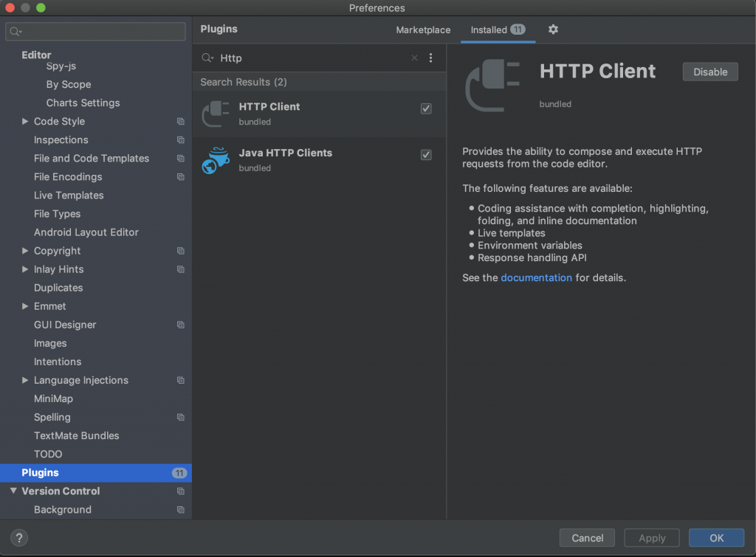Select the Installed plugins tab
The height and width of the screenshot is (557, 756).
(497, 30)
